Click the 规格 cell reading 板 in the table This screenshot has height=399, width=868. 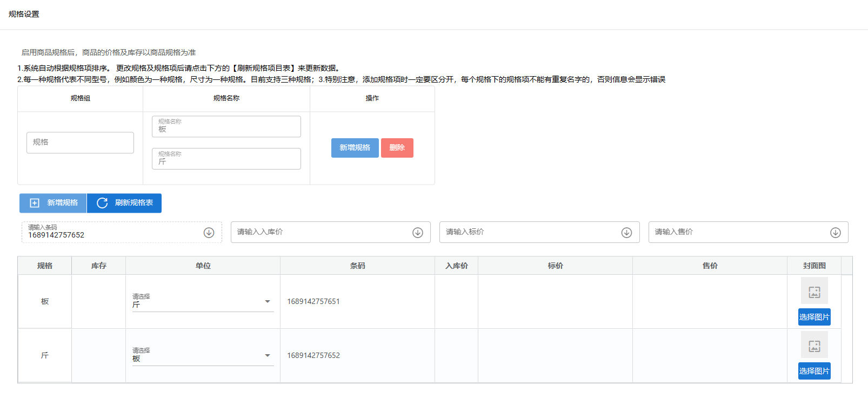(45, 301)
